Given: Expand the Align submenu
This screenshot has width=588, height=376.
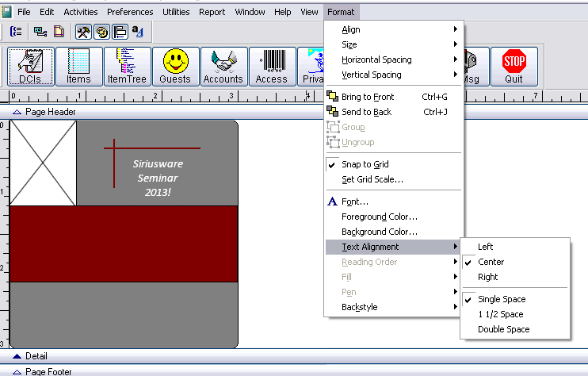Looking at the screenshot, I should click(392, 29).
